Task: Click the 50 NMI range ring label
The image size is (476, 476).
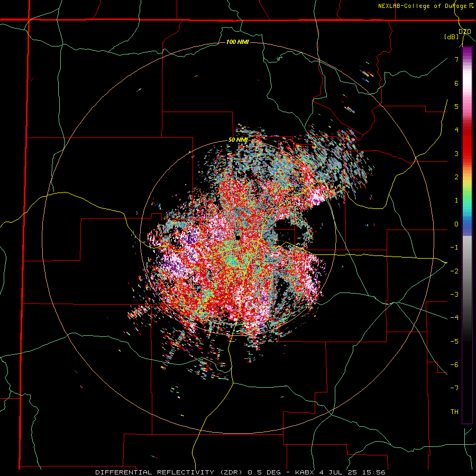Action: (238, 140)
